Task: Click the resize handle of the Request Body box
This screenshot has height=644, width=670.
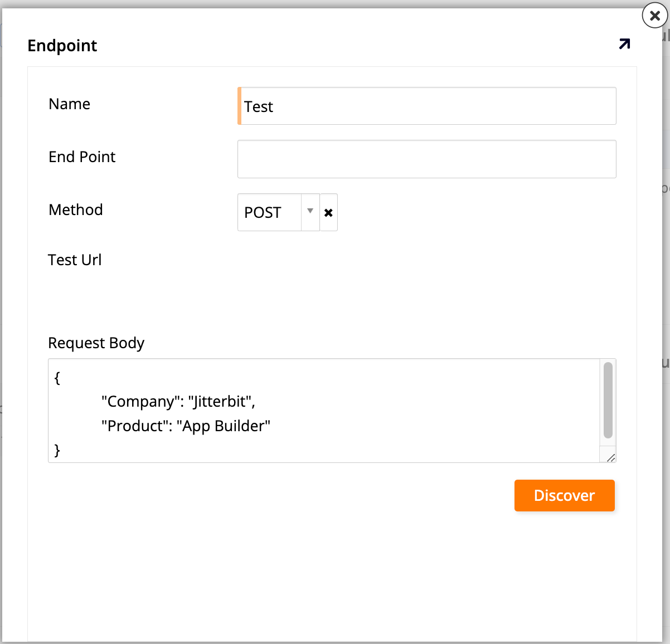Action: tap(610, 457)
